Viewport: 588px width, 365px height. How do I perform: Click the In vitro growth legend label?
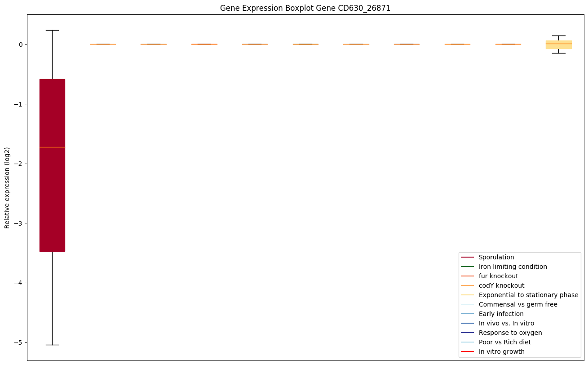[x=501, y=352]
